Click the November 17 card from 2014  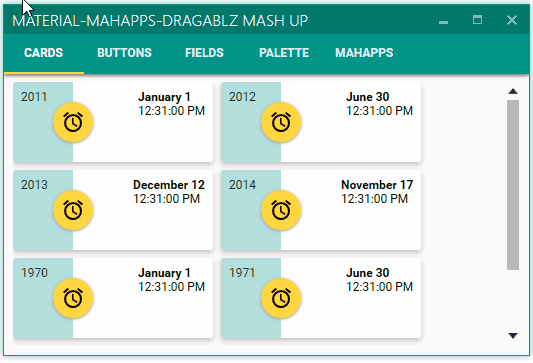point(321,210)
